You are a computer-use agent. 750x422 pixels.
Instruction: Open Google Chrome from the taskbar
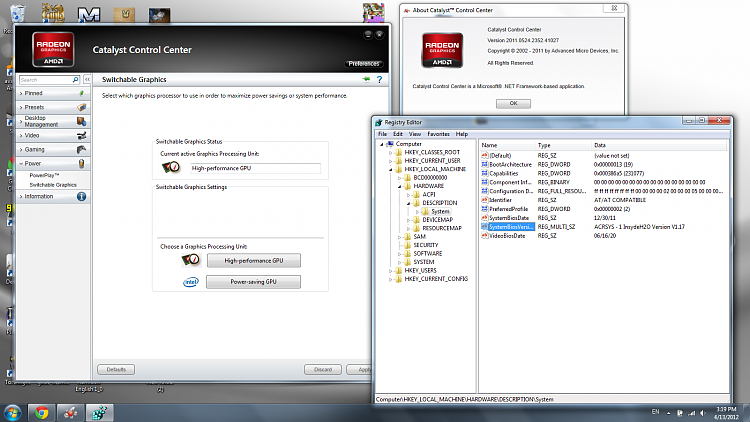[x=41, y=412]
